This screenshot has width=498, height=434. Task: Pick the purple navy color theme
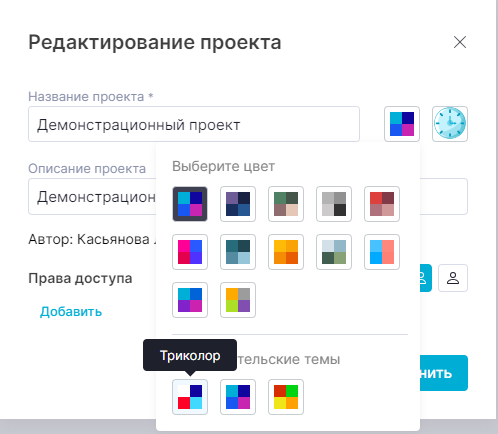pyautogui.click(x=238, y=204)
